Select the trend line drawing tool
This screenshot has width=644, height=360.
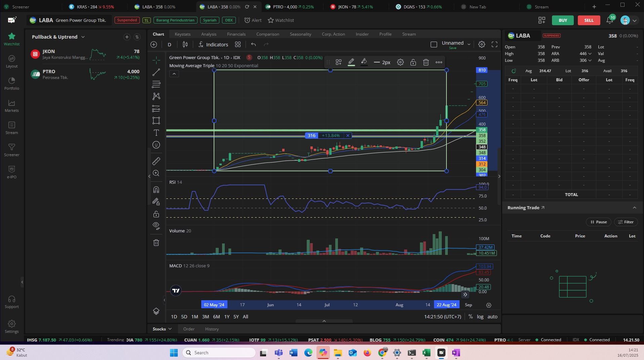[x=156, y=72]
